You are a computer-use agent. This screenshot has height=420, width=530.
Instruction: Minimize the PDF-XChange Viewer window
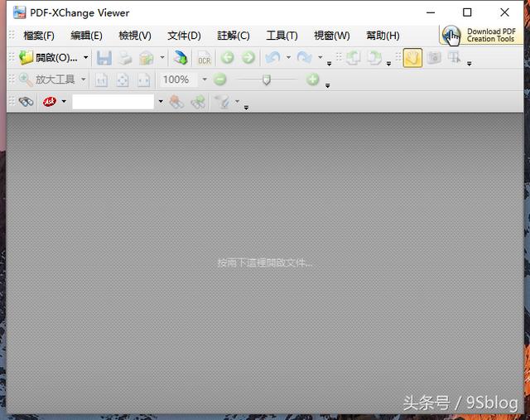click(431, 12)
